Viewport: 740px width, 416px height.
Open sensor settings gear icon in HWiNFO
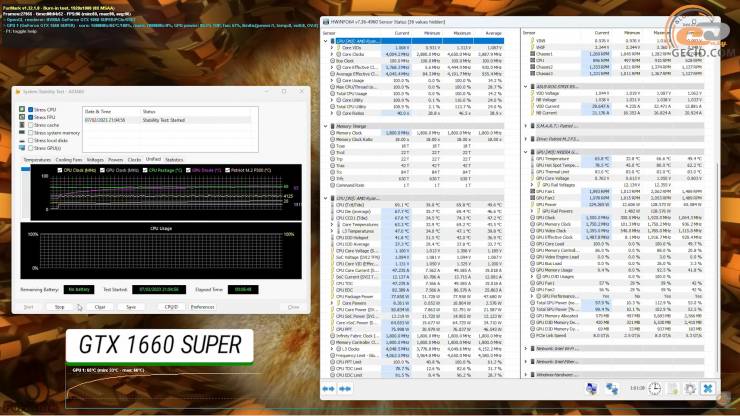click(x=690, y=389)
